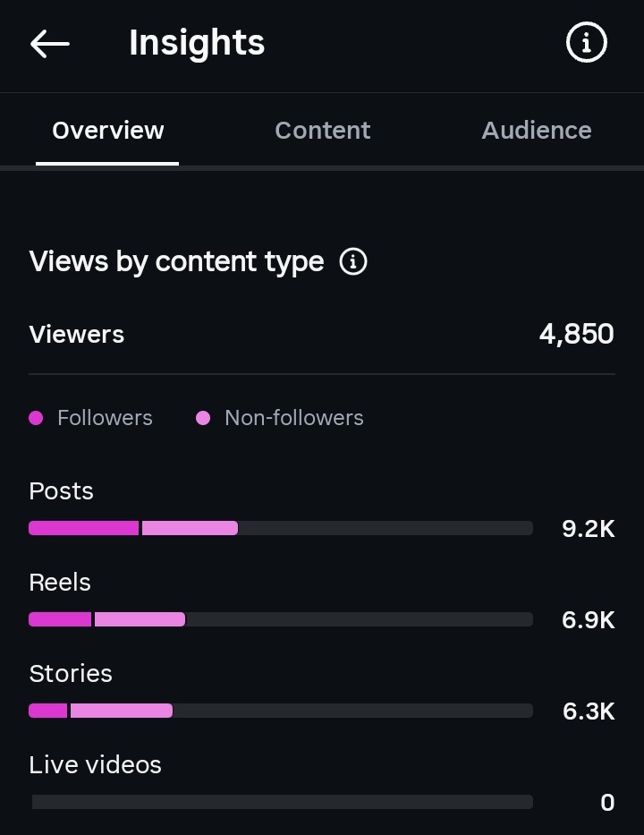Image resolution: width=644 pixels, height=835 pixels.
Task: Tap the Reels non-followers bar segment
Action: click(140, 619)
